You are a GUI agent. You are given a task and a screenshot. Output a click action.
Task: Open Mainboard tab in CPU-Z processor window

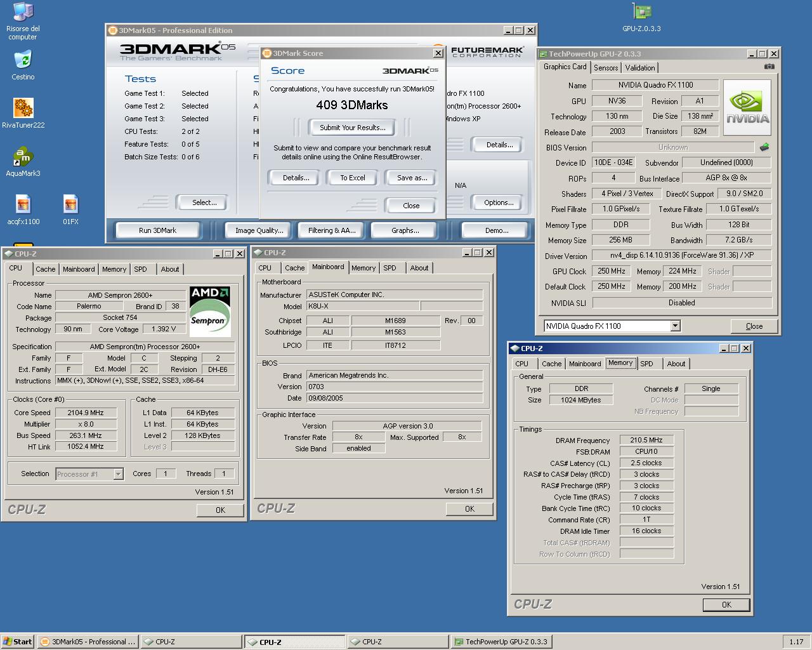[x=79, y=269]
